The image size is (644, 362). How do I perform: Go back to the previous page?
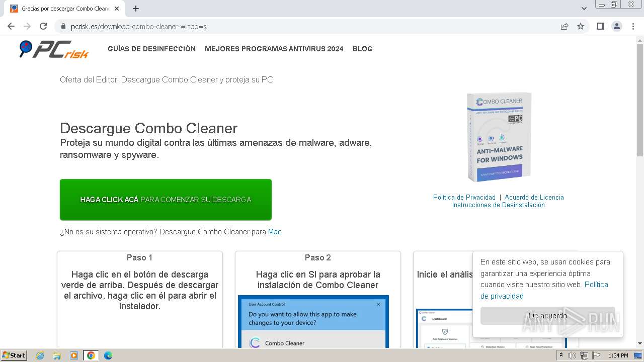coord(11,26)
